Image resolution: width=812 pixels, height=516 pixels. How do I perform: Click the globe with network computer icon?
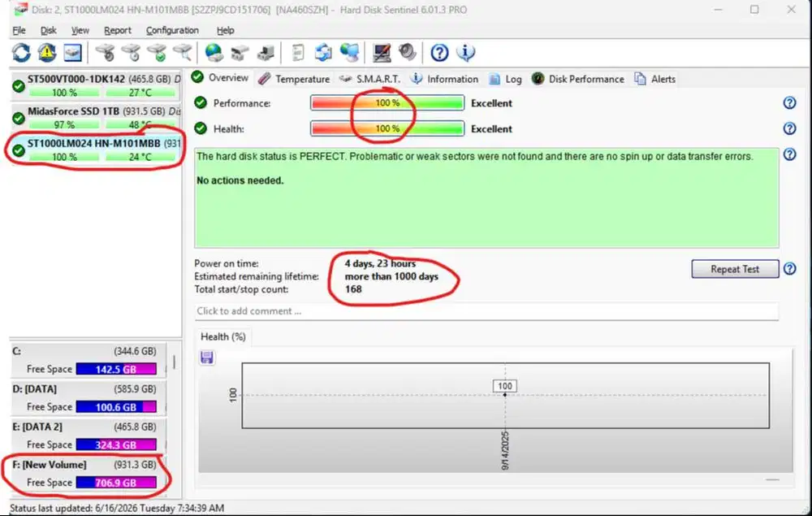point(349,53)
